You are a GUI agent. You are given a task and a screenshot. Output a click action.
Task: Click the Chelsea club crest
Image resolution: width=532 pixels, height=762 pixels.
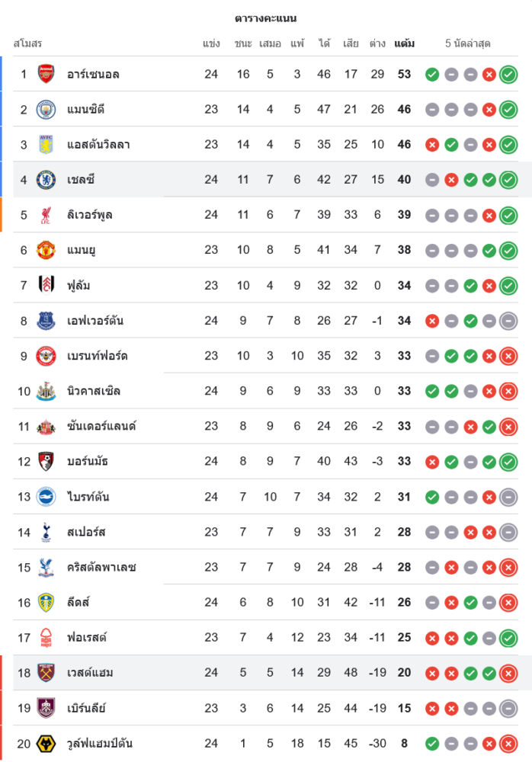click(x=46, y=180)
